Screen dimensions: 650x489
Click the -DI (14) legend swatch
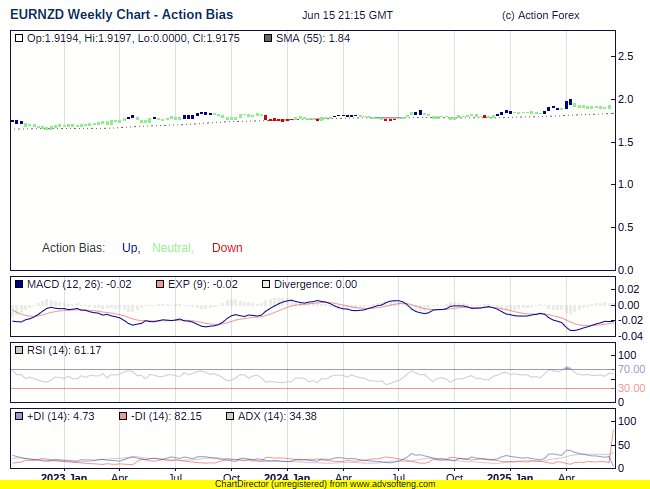123,416
